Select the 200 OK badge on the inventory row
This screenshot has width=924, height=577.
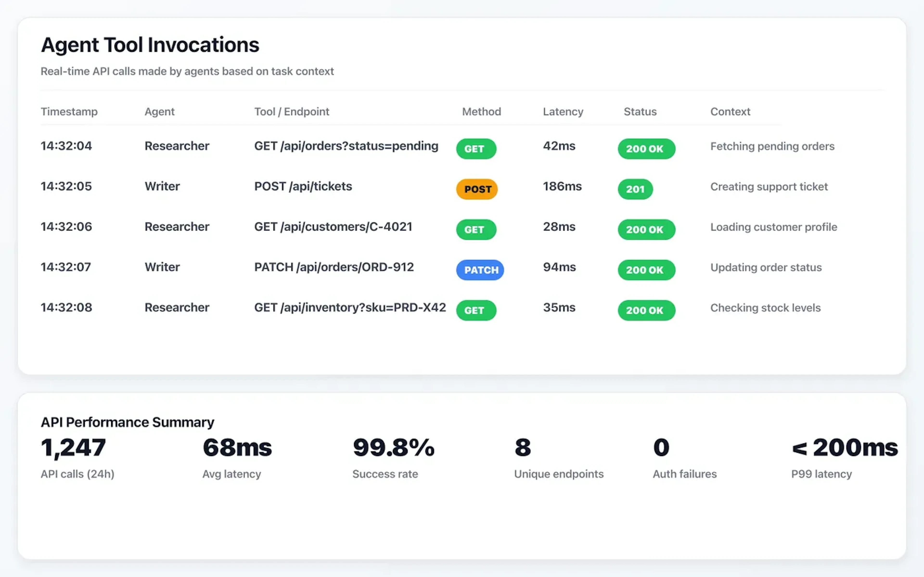pyautogui.click(x=646, y=310)
